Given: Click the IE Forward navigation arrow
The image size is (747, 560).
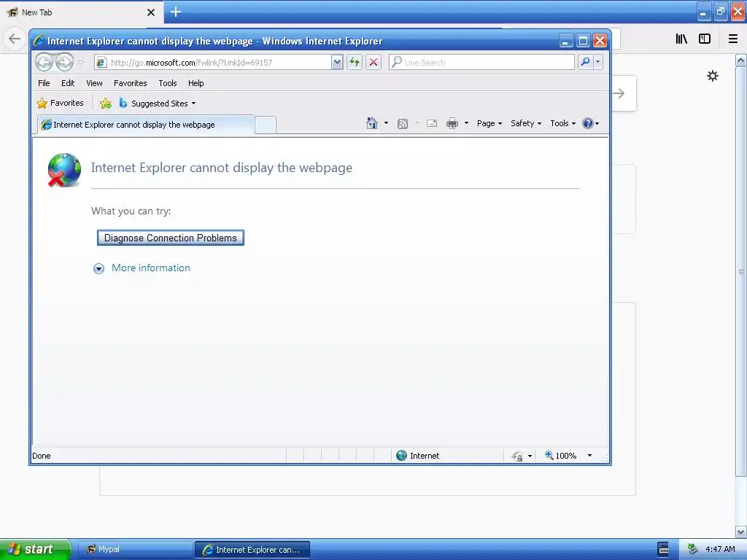Looking at the screenshot, I should [x=64, y=62].
